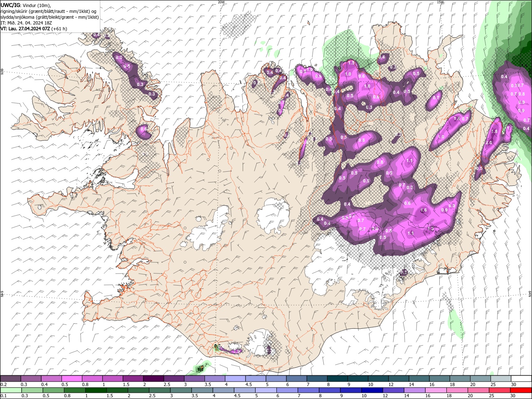The width and height of the screenshot is (532, 399).
Task: Click the '64N' latitude label at right edge
Action: 530,293
